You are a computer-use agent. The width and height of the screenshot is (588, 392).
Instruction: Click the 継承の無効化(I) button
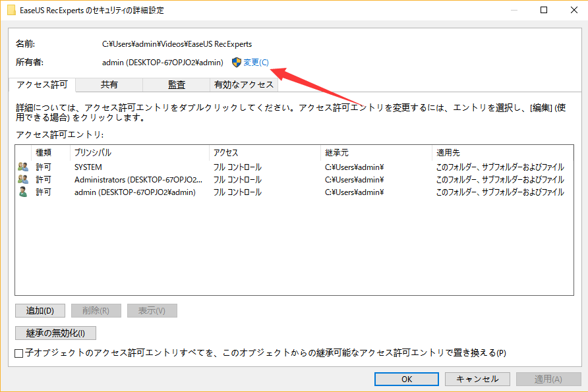pos(55,333)
